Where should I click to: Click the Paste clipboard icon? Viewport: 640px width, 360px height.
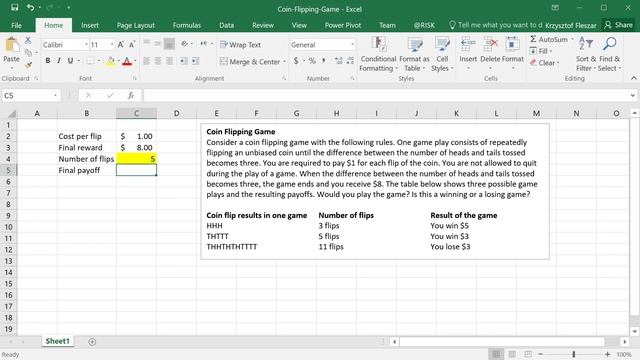point(11,45)
